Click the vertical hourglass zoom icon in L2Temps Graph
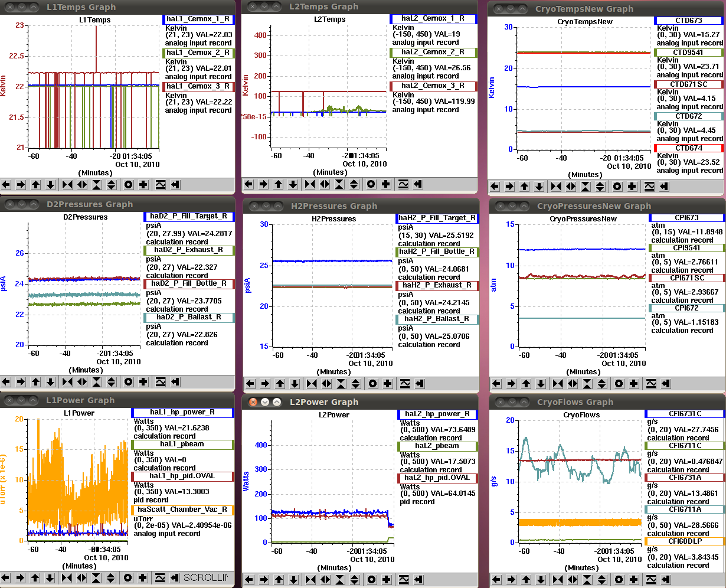Screen dimensions: 726x588 click(x=339, y=184)
